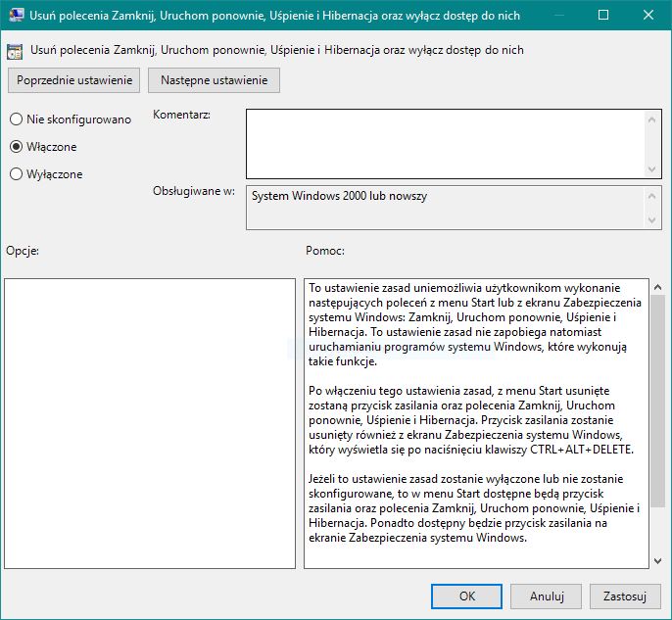Click the help paragraph starting 'Jeżeli to ustawienie'

pos(473,507)
